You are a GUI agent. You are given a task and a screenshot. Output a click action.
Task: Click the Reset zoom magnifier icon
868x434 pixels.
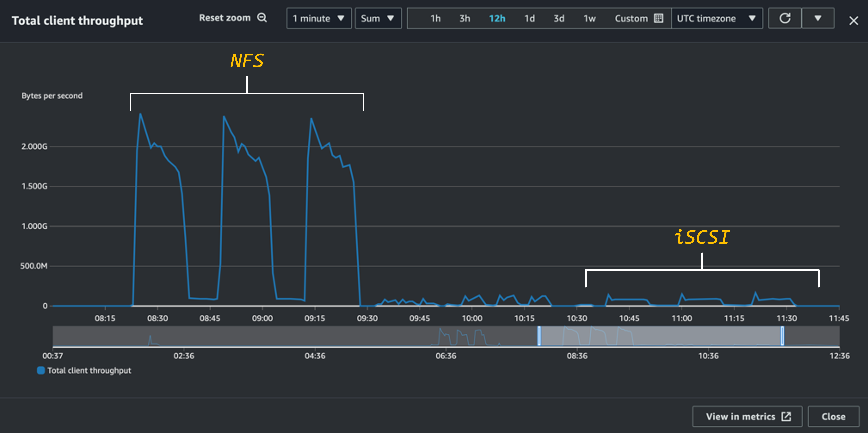click(262, 18)
